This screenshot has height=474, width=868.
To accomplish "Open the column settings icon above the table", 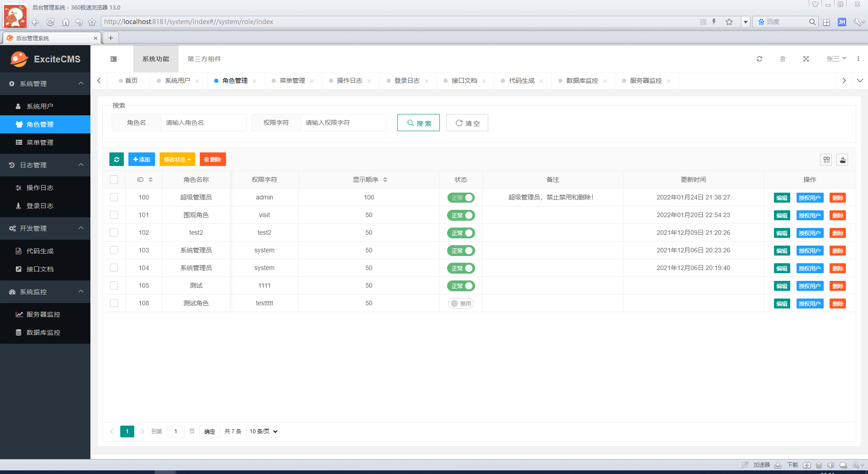I will coord(826,160).
